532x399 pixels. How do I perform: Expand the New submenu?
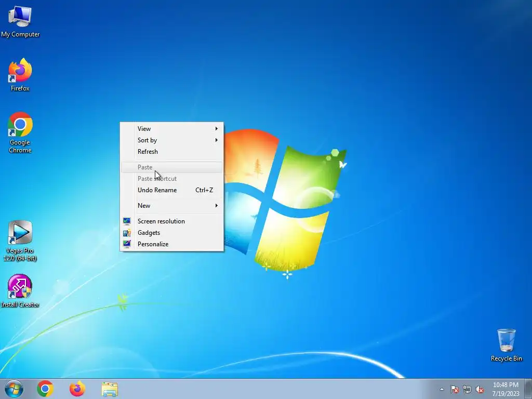tap(171, 206)
